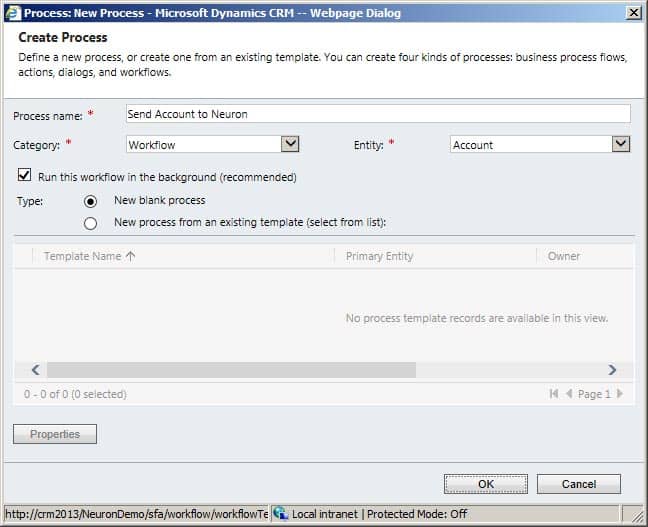Click the Template Name sort arrow
The width and height of the screenshot is (648, 527).
(x=131, y=256)
